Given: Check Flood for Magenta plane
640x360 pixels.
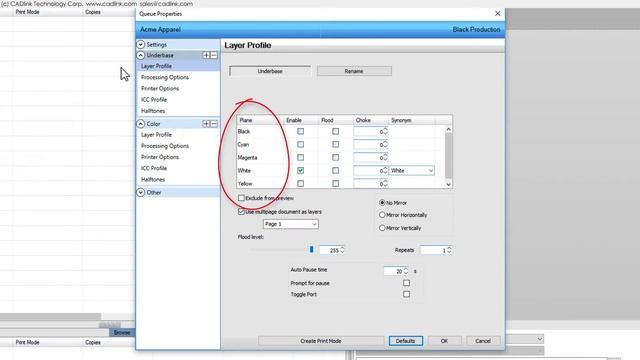Looking at the screenshot, I should [336, 158].
